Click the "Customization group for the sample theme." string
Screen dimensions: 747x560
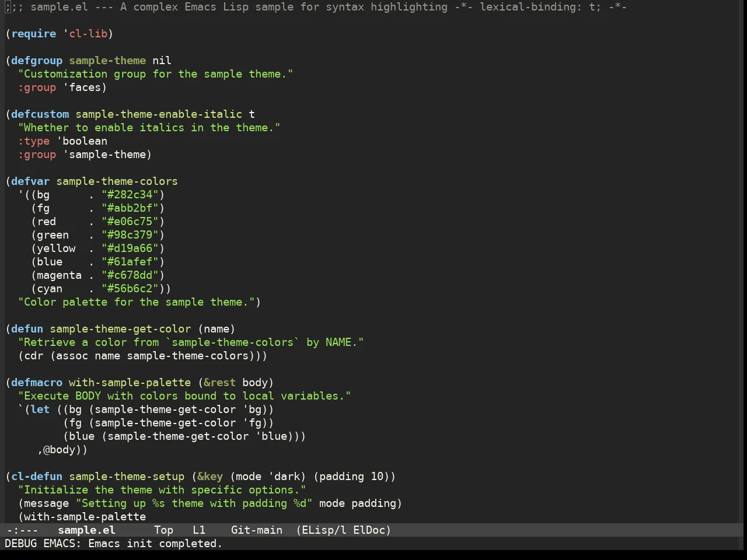tap(156, 74)
